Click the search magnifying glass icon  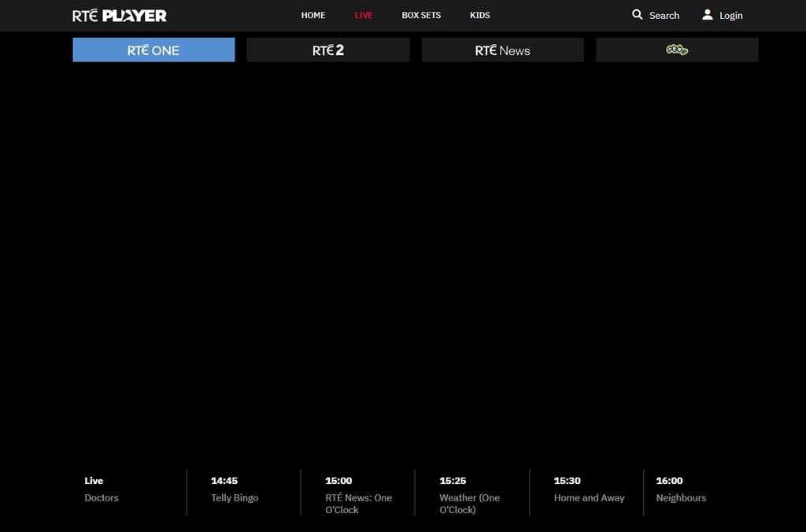point(637,15)
